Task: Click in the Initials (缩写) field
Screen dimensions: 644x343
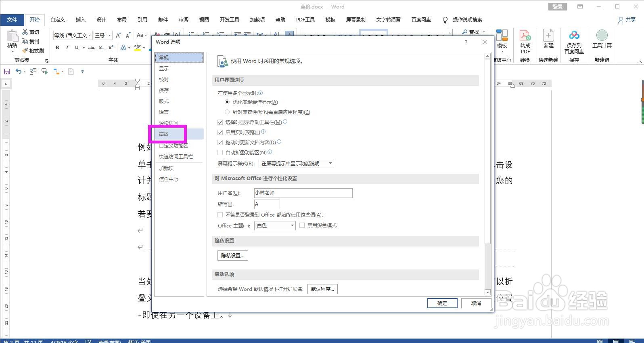Action: pos(267,204)
